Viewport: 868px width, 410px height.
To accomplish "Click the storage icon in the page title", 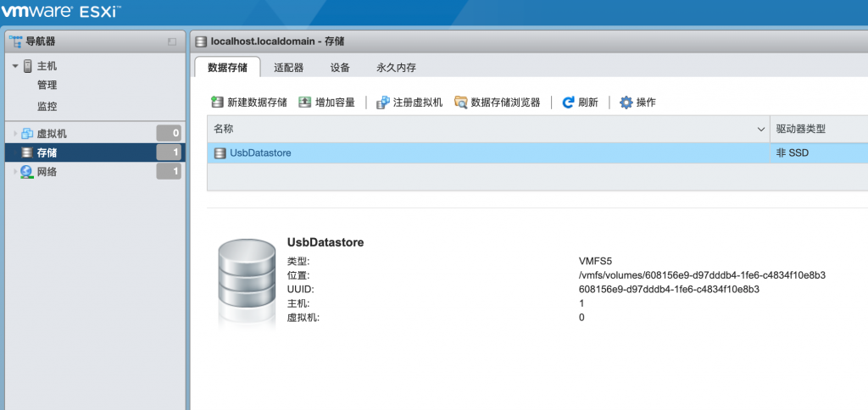I will (201, 42).
